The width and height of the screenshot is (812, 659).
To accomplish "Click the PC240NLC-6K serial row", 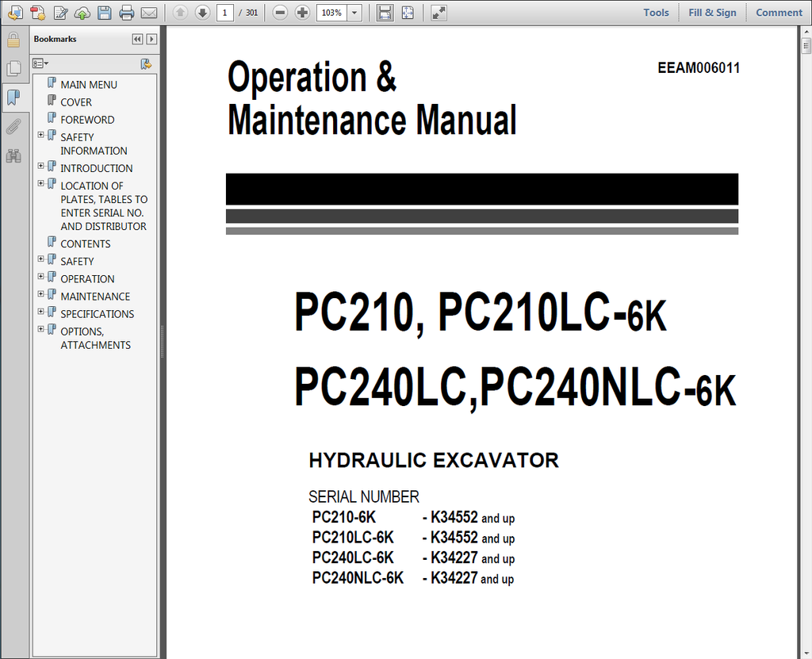I will [x=413, y=578].
